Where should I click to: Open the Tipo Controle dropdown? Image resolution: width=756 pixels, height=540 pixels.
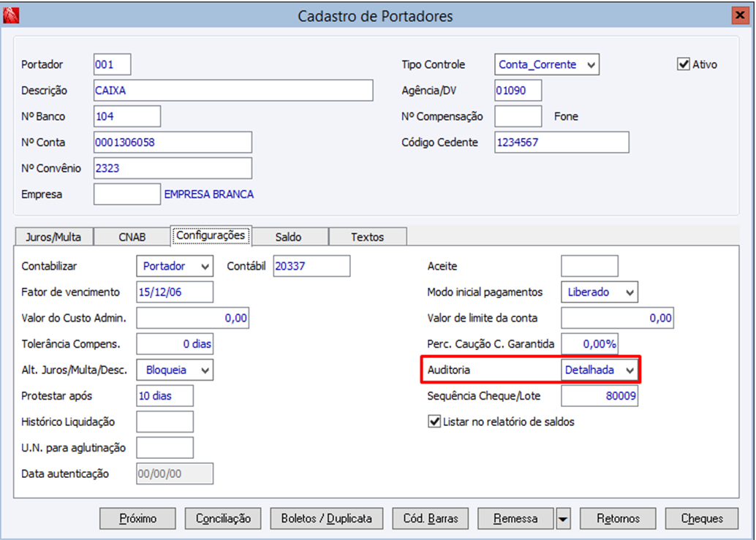click(x=547, y=64)
